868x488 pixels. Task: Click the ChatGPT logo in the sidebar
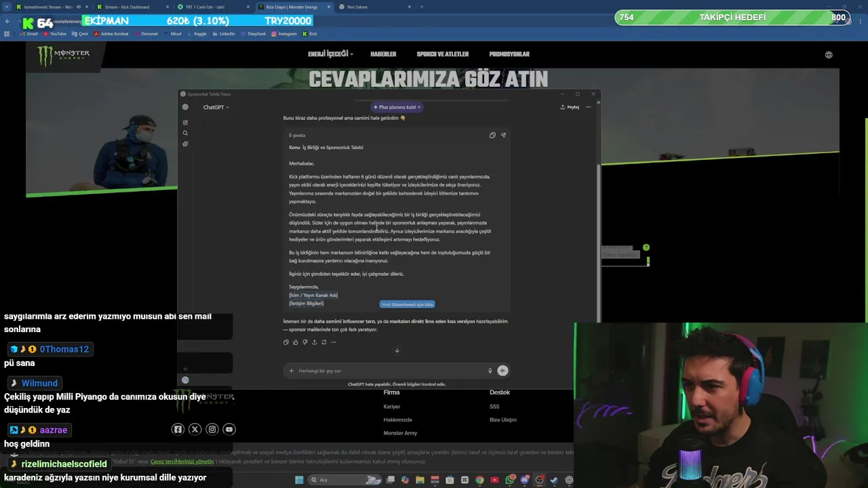tap(185, 107)
